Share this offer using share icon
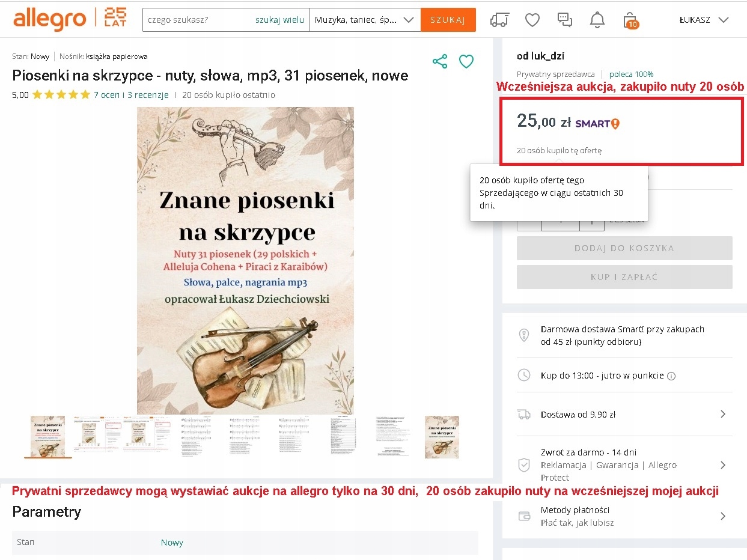Screen dimensions: 747x560 pyautogui.click(x=440, y=61)
